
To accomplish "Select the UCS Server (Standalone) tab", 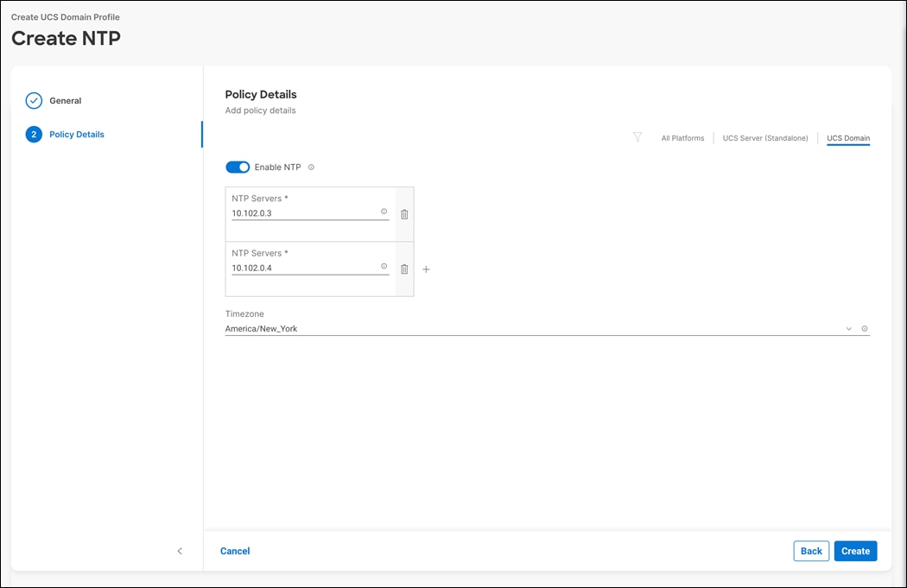I will [x=764, y=137].
